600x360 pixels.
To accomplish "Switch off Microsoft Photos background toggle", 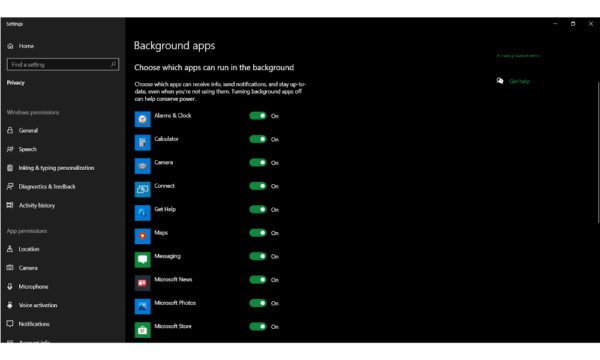I will [x=258, y=303].
